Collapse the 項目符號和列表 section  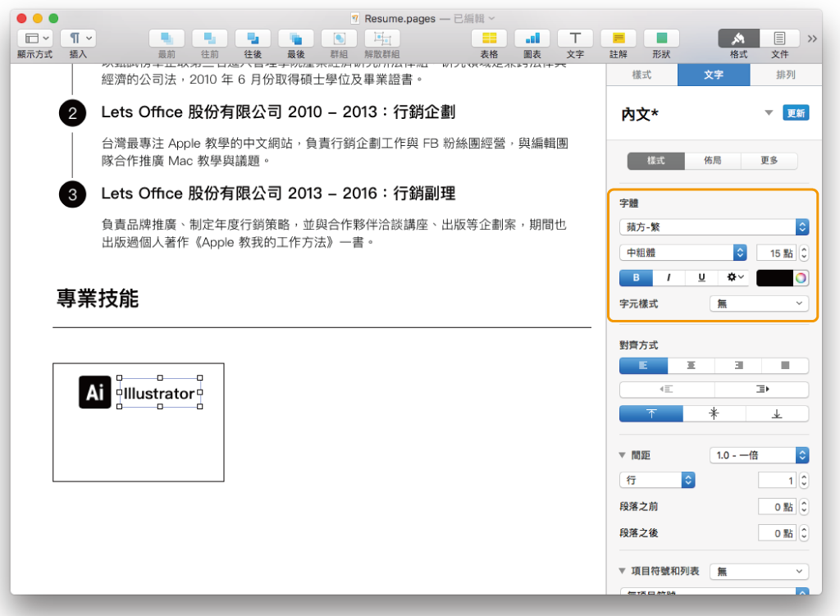(622, 571)
